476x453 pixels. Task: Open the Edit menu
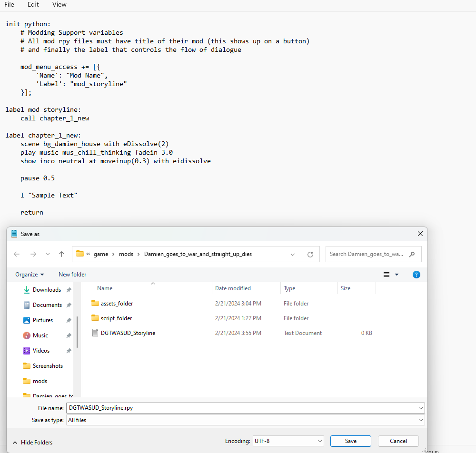point(33,5)
